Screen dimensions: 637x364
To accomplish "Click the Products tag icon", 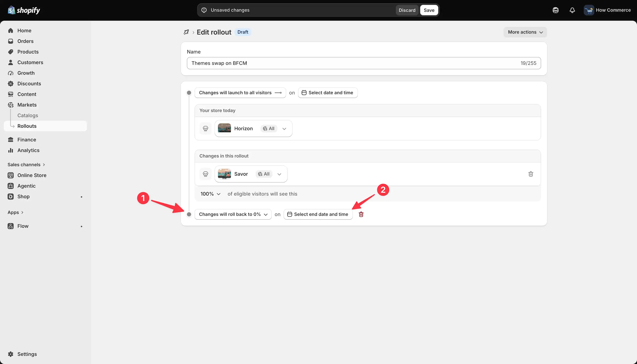I will 11,52.
